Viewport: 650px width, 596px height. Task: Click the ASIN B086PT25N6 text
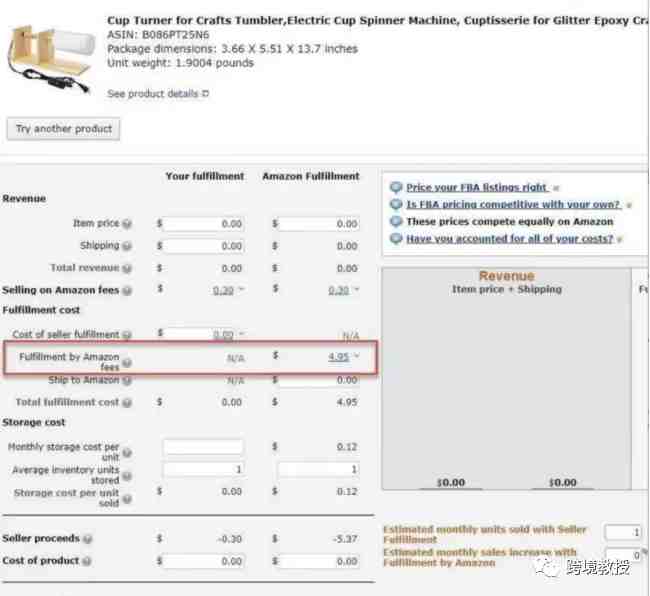158,35
